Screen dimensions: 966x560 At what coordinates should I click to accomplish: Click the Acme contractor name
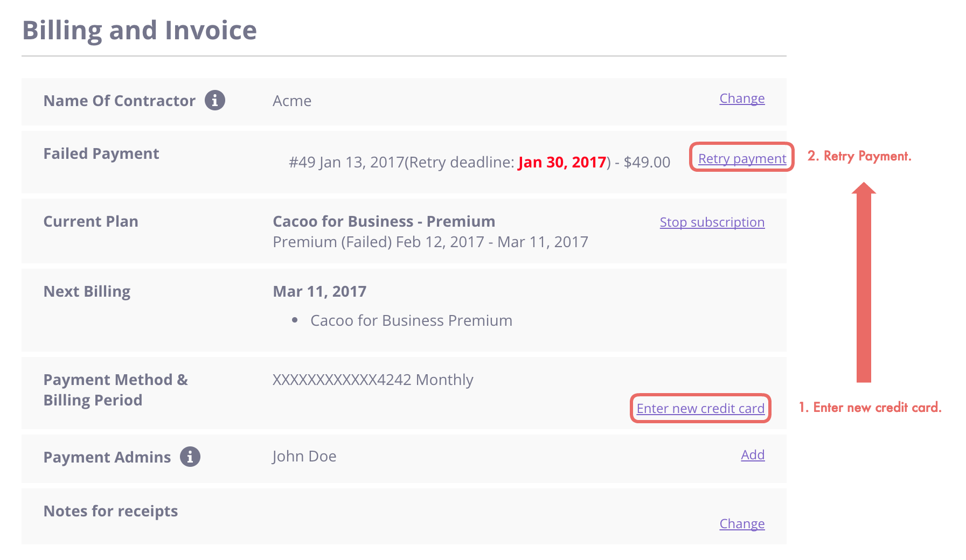click(x=292, y=101)
